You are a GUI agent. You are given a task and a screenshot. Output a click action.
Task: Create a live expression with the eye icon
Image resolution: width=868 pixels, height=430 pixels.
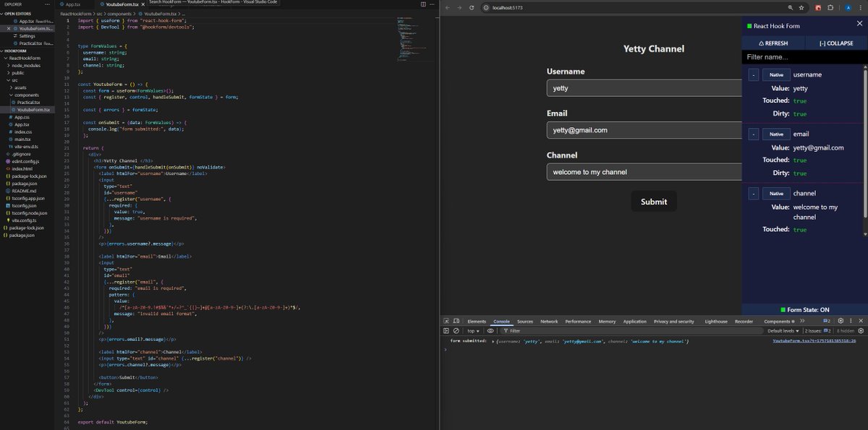pyautogui.click(x=490, y=330)
